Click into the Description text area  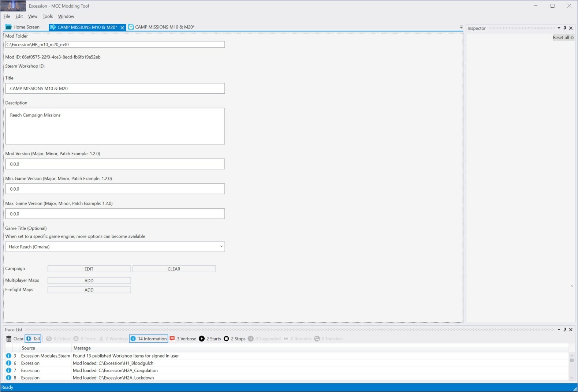tap(115, 126)
